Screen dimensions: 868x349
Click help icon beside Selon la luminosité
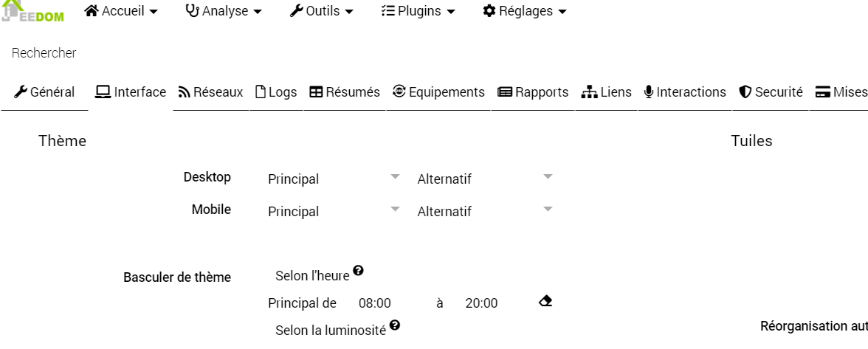click(x=395, y=325)
